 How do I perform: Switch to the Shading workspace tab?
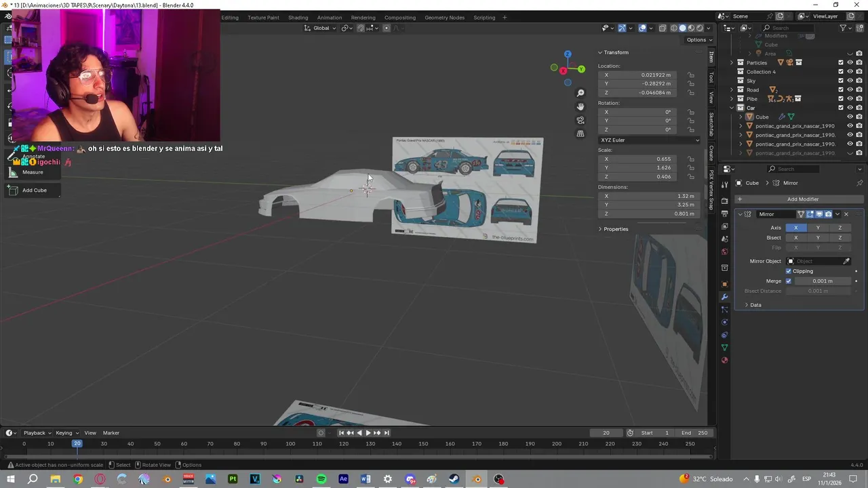298,18
